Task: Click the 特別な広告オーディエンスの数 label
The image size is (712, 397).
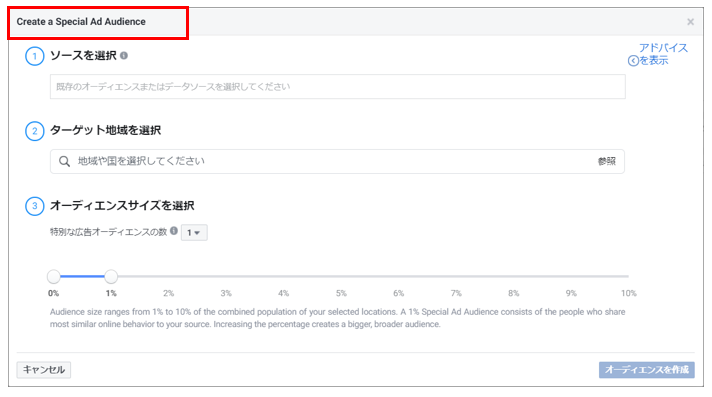Action: (x=109, y=232)
